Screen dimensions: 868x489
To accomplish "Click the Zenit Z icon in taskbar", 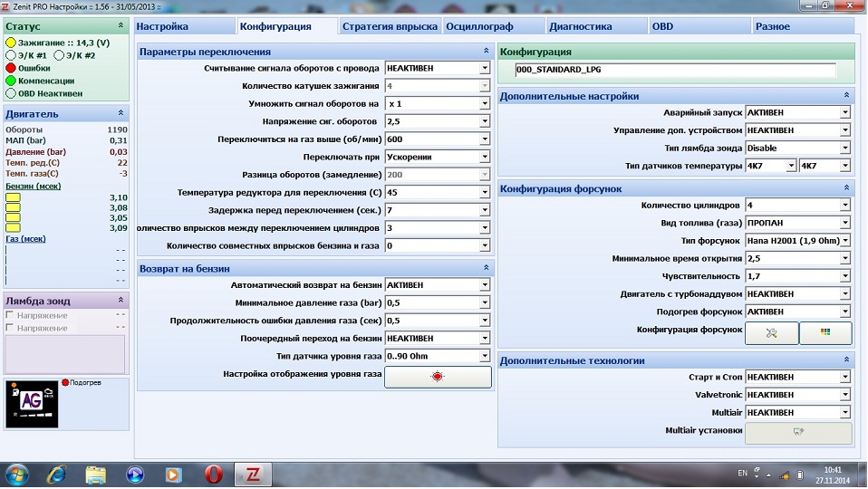I will click(255, 474).
